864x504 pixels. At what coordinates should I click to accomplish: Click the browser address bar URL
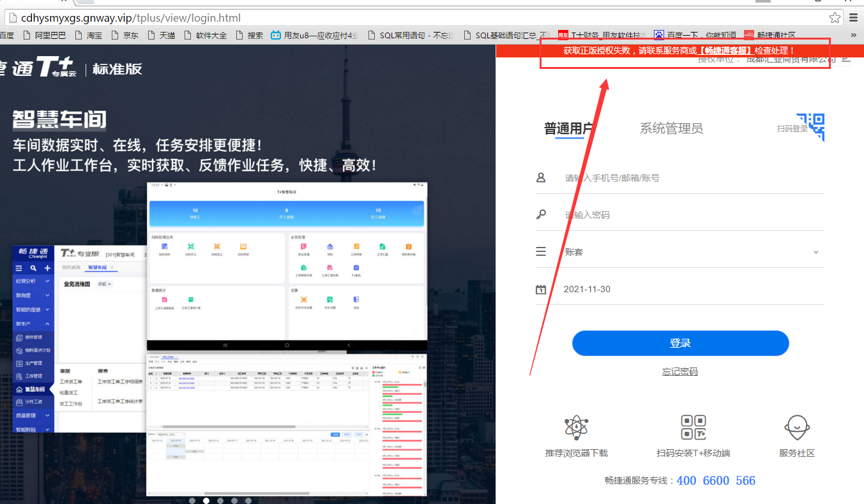[131, 18]
